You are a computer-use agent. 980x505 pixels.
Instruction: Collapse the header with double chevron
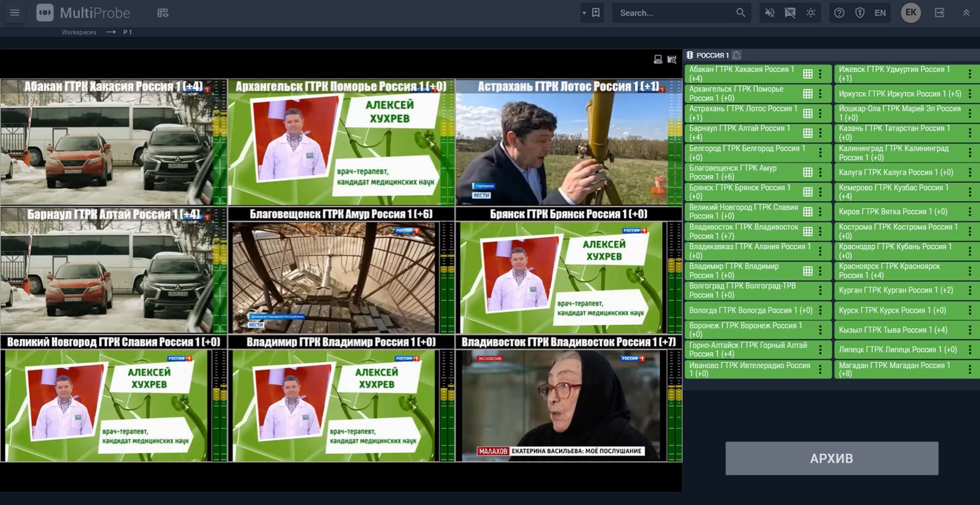(966, 13)
